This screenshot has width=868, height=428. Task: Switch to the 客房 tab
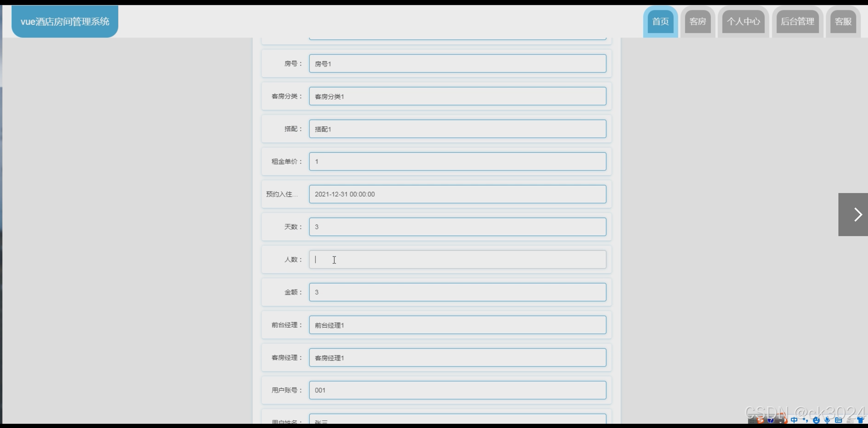[697, 22]
